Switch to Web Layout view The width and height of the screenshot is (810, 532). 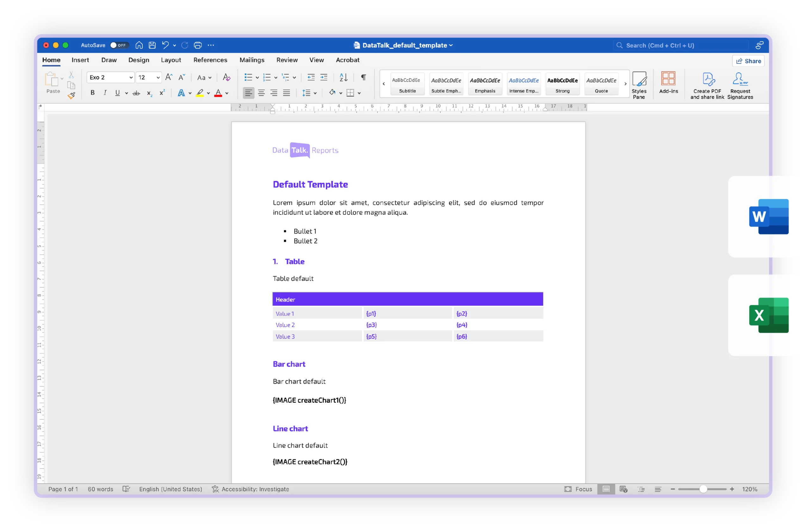tap(624, 489)
